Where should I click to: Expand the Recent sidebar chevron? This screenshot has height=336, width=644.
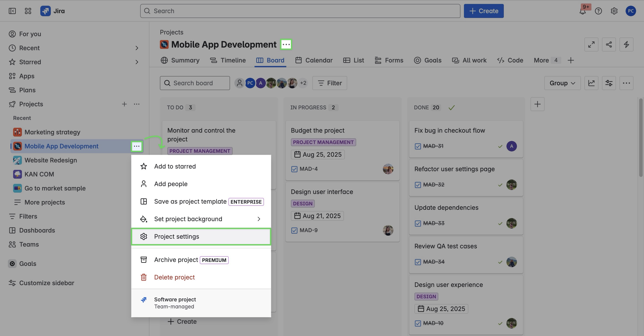[x=136, y=48]
